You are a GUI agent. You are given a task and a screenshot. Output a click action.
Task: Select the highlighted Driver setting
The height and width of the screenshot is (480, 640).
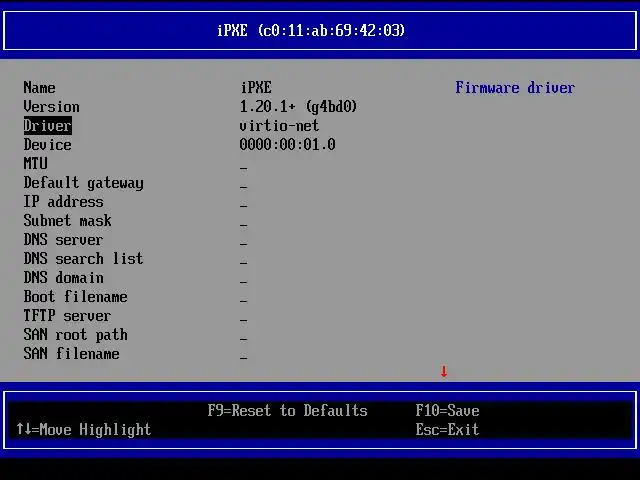47,126
